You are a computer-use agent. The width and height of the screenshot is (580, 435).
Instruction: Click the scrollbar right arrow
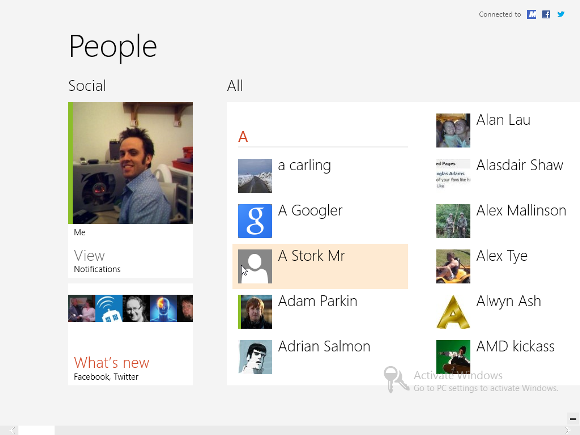567,430
